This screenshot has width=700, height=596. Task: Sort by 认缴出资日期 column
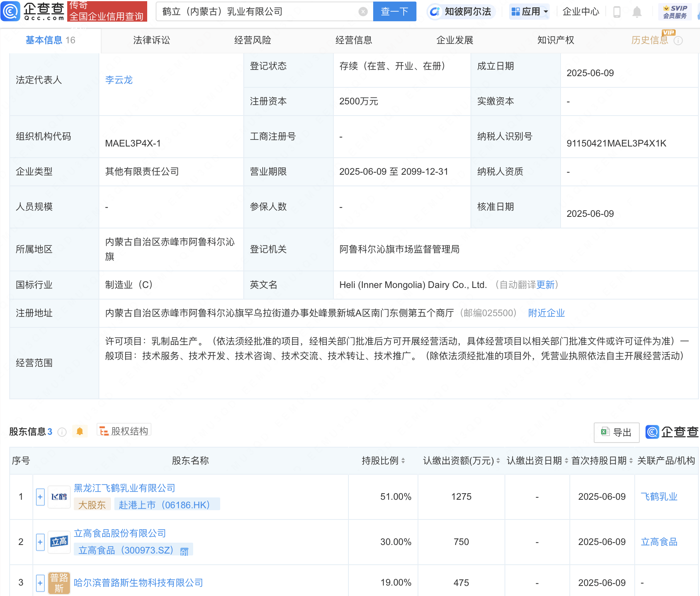pos(566,461)
